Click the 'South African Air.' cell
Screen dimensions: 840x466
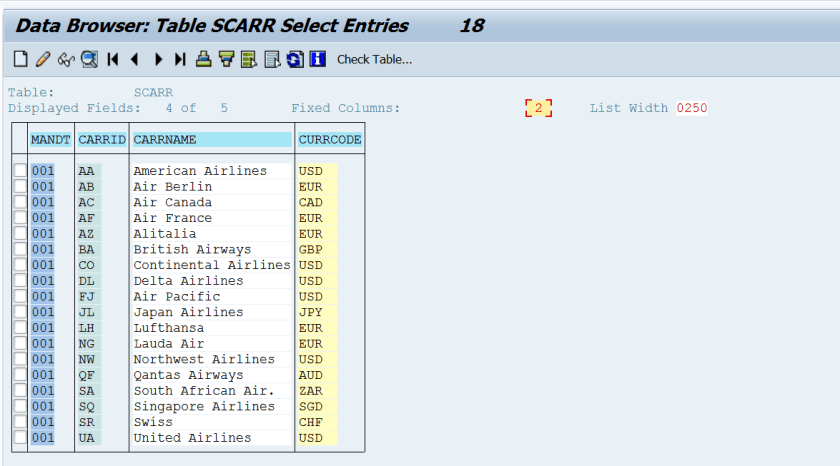[212, 390]
